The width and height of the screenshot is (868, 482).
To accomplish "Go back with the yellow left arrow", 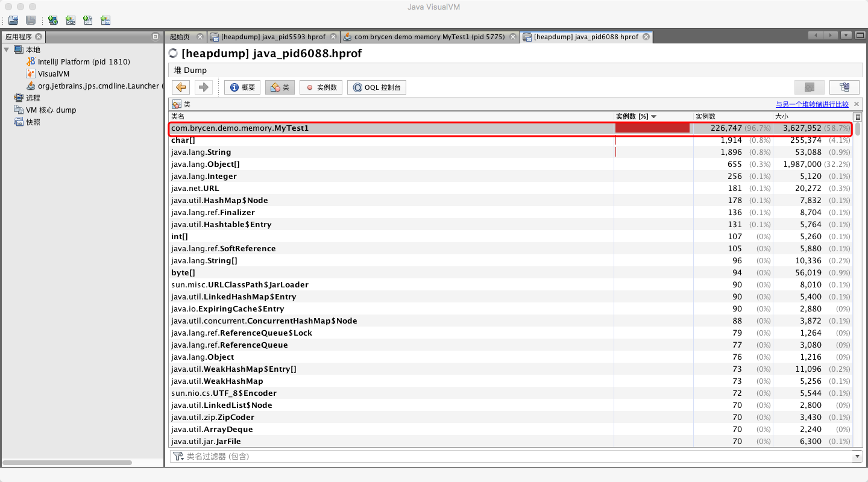I will coord(181,87).
